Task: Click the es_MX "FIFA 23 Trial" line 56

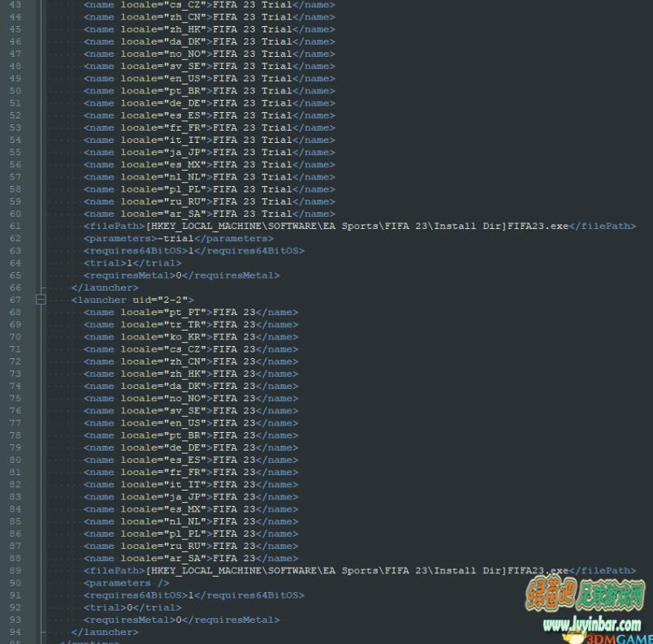Action: pyautogui.click(x=210, y=165)
